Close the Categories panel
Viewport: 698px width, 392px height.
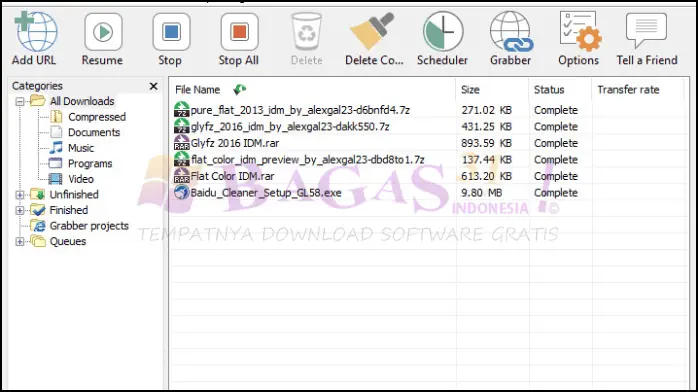point(154,86)
